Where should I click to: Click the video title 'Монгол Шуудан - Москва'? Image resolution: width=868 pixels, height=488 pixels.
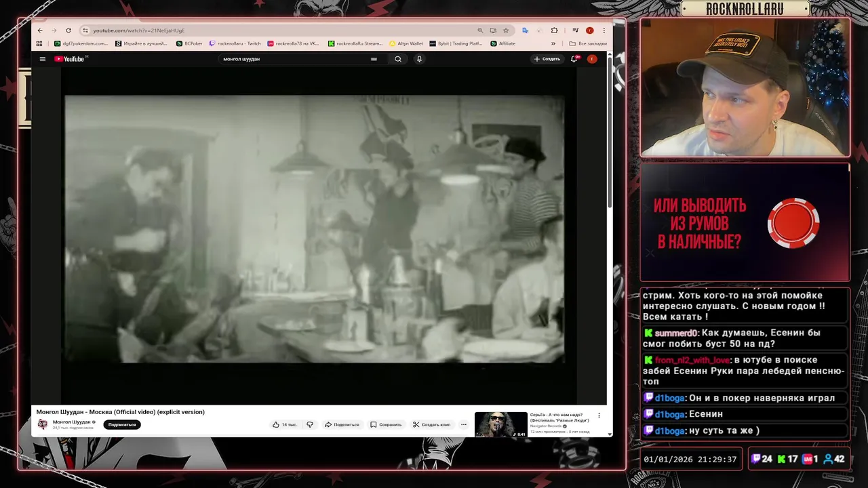[121, 412]
